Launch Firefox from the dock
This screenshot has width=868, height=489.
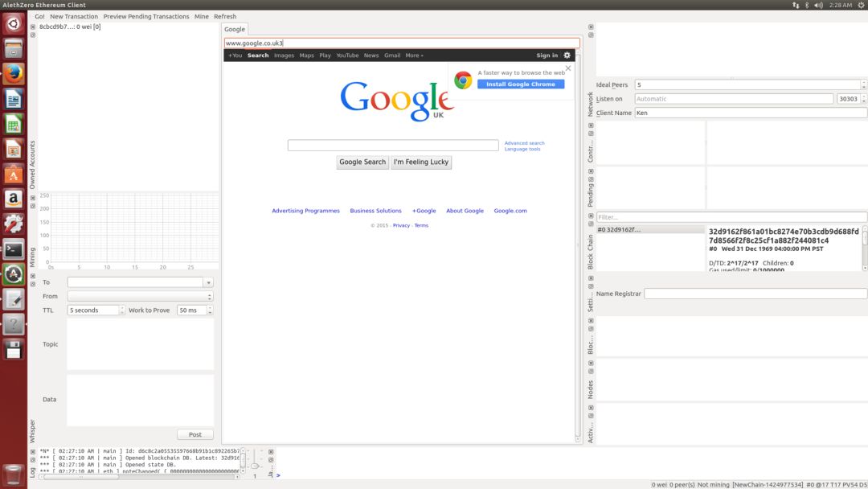tap(14, 74)
